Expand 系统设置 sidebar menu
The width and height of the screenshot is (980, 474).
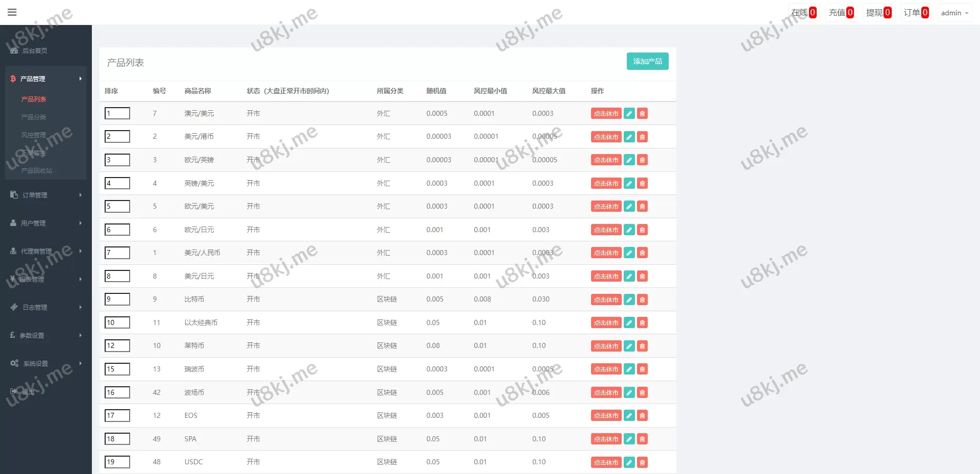pyautogui.click(x=36, y=363)
